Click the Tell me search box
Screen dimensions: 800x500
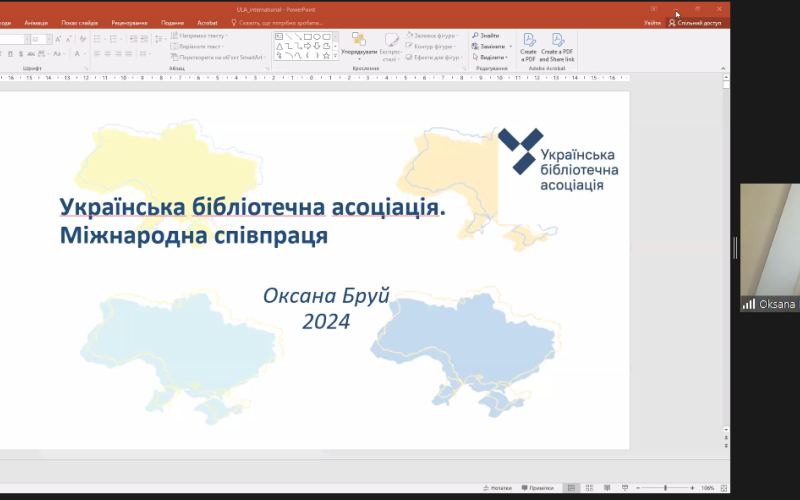tap(277, 23)
